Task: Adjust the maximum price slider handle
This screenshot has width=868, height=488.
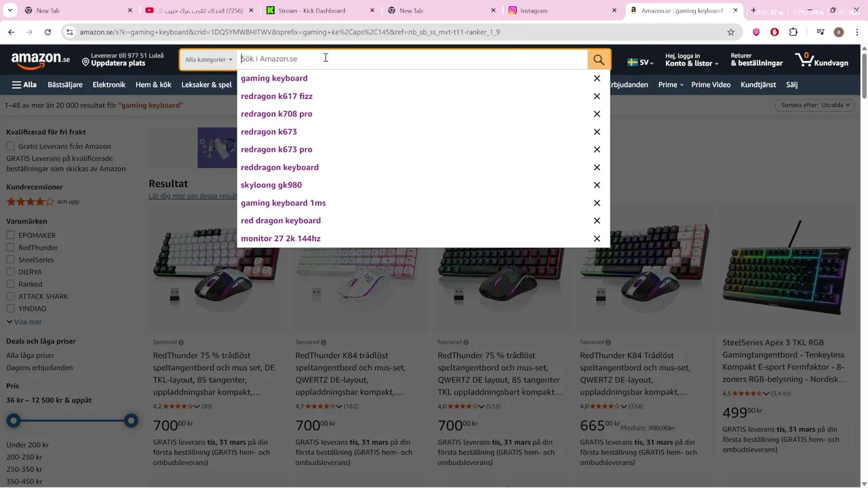Action: click(131, 421)
